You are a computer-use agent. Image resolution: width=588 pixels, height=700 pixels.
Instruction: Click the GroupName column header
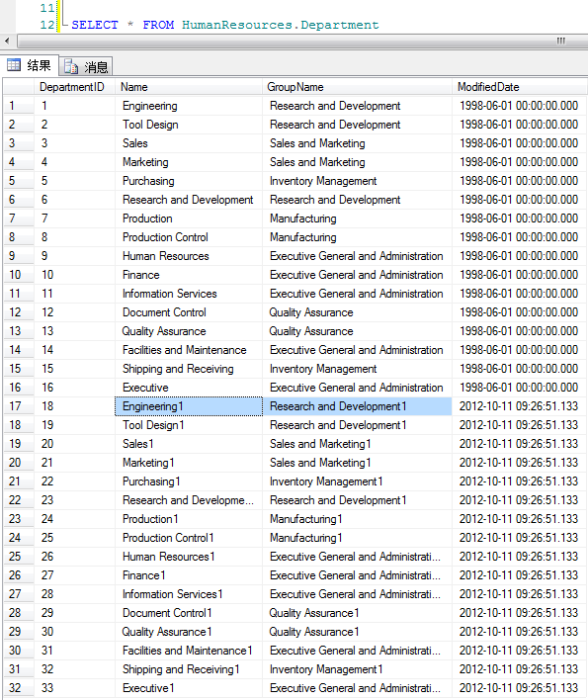tap(357, 87)
